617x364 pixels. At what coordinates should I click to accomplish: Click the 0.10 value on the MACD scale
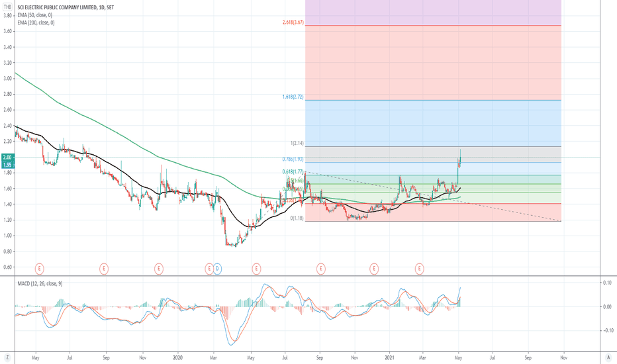(607, 283)
